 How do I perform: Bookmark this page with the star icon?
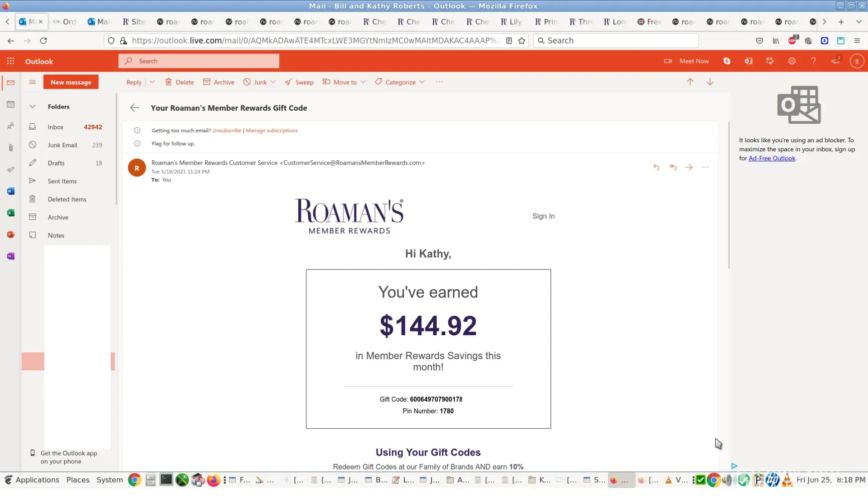click(x=522, y=41)
